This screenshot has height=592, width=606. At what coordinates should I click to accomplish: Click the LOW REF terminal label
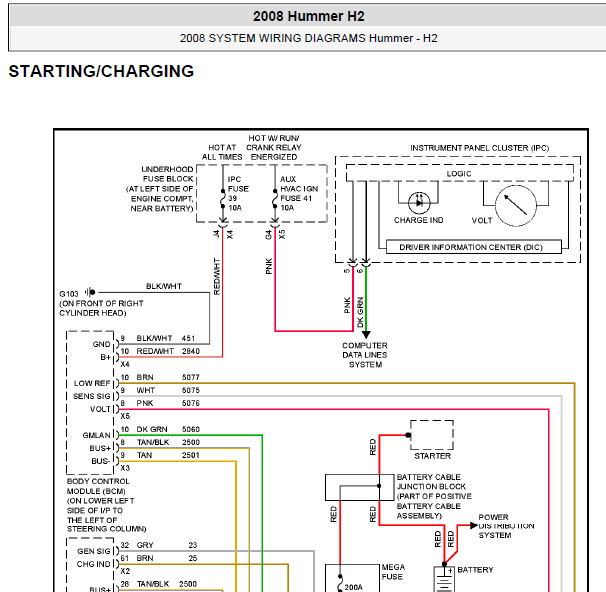(x=92, y=383)
